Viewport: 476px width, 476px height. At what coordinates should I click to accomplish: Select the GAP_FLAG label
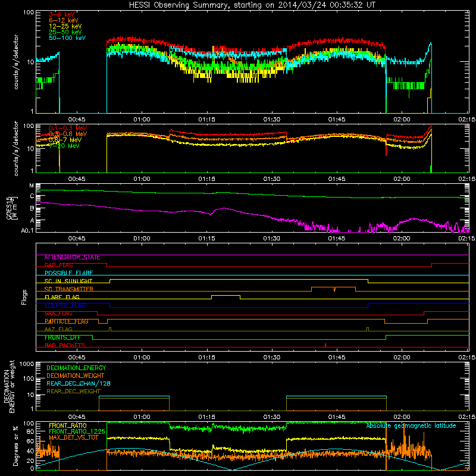coord(58,265)
